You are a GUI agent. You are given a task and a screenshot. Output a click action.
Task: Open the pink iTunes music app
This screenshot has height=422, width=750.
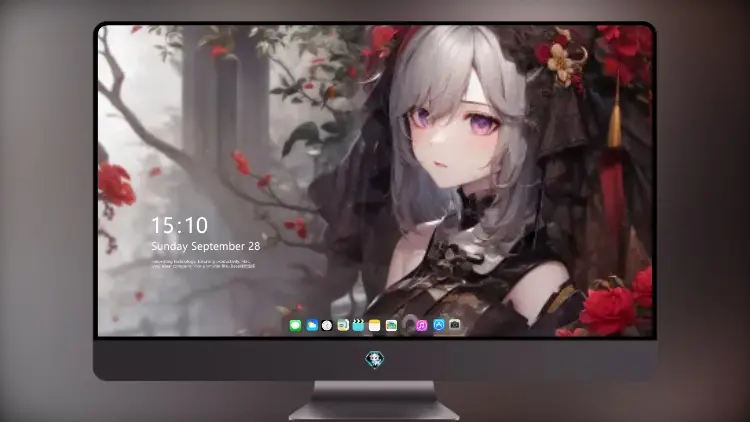point(422,325)
